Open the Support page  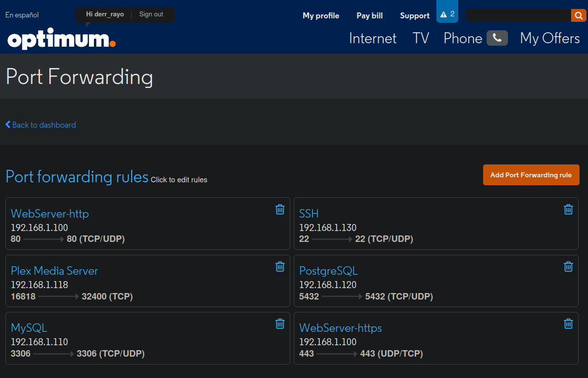[x=415, y=16]
